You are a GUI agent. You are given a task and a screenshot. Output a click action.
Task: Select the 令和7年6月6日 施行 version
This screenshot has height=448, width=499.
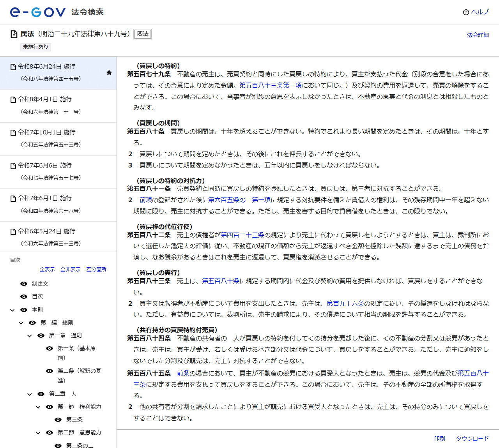pyautogui.click(x=58, y=172)
